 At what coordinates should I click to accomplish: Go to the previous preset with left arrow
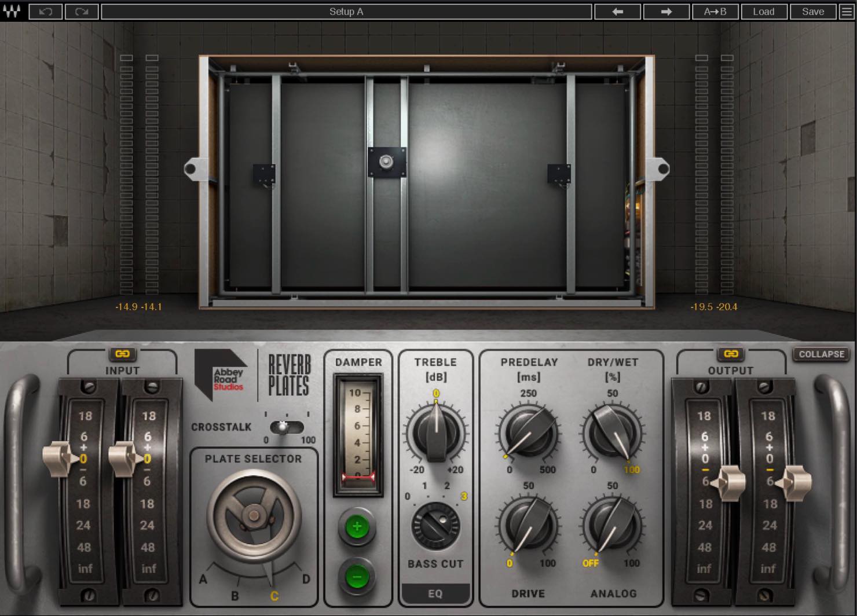[617, 12]
